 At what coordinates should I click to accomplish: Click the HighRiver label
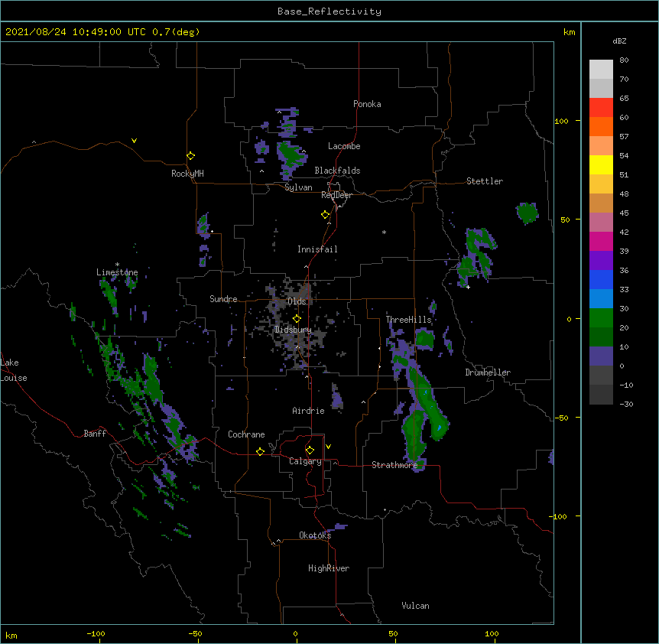(329, 568)
